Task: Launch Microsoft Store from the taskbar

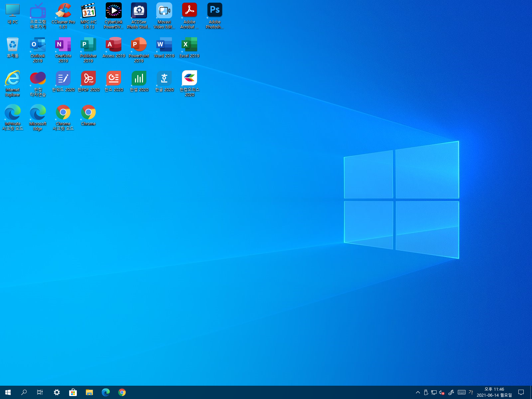Action: 73,392
